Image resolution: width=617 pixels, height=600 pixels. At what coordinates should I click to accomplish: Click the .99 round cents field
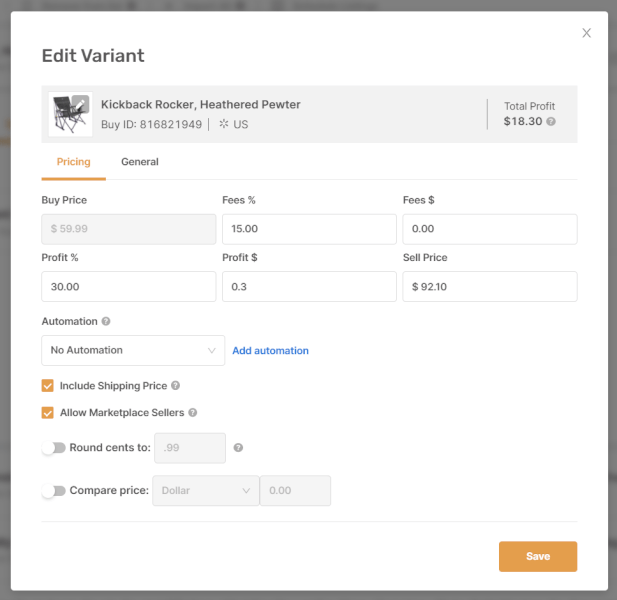[x=190, y=448]
